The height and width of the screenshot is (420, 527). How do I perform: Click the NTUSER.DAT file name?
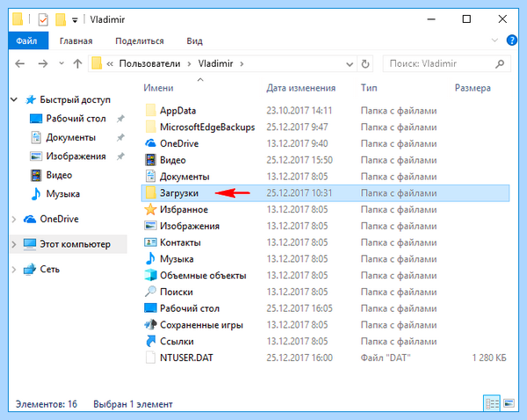pos(186,358)
